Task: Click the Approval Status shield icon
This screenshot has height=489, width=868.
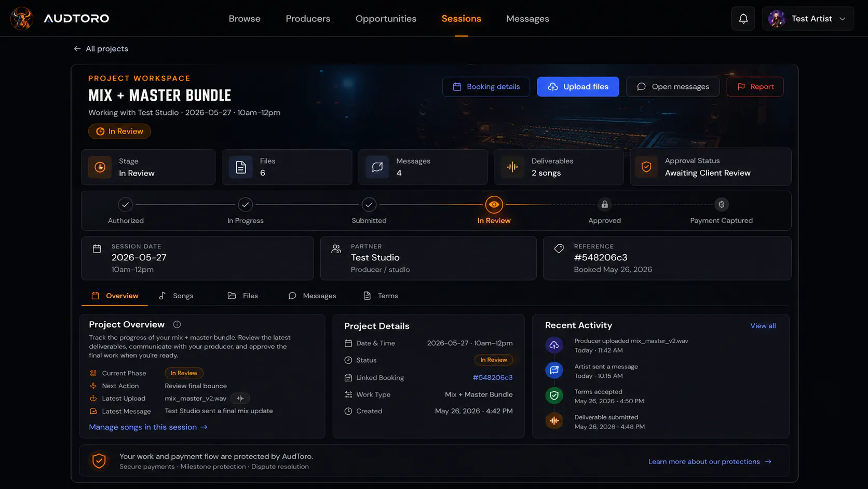Action: point(646,167)
